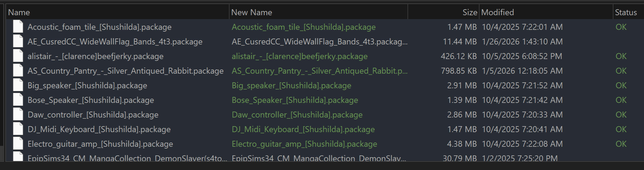Image resolution: width=644 pixels, height=170 pixels.
Task: Click file icon for AE_CusredCC_WideWallFlag_Bands_4t3 package
Action: tap(18, 41)
